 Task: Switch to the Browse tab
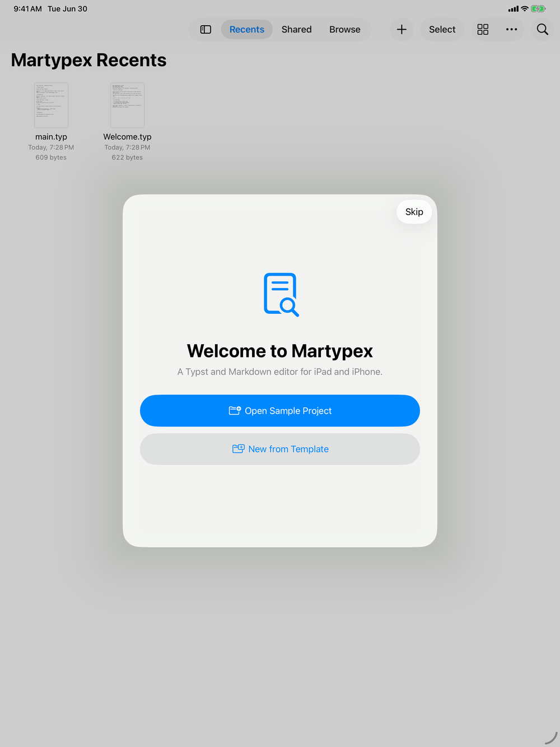(345, 29)
